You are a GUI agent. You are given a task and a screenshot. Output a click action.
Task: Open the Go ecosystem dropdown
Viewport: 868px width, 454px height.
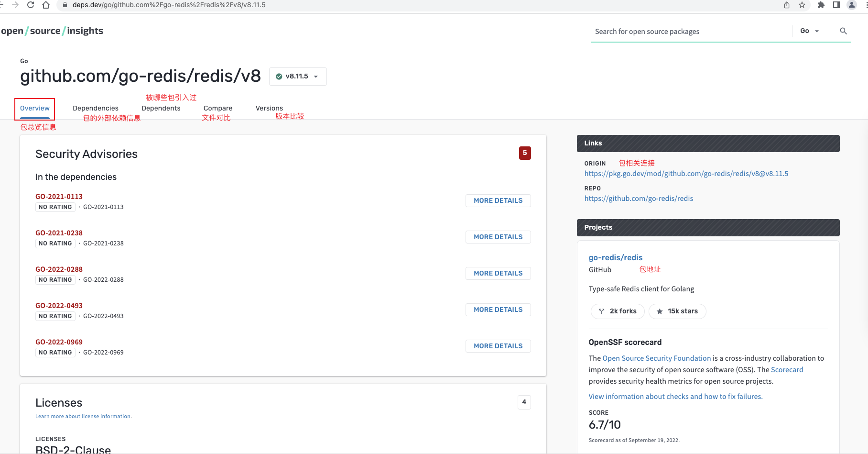point(810,31)
